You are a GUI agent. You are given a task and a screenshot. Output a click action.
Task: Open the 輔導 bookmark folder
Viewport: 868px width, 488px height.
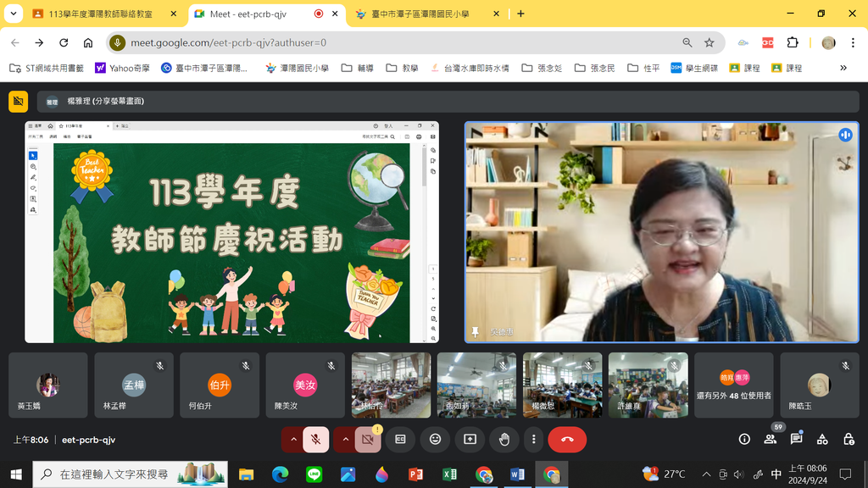pyautogui.click(x=358, y=68)
